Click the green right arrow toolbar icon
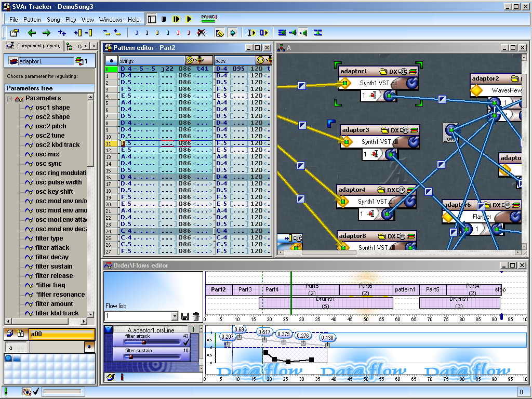 (46, 33)
